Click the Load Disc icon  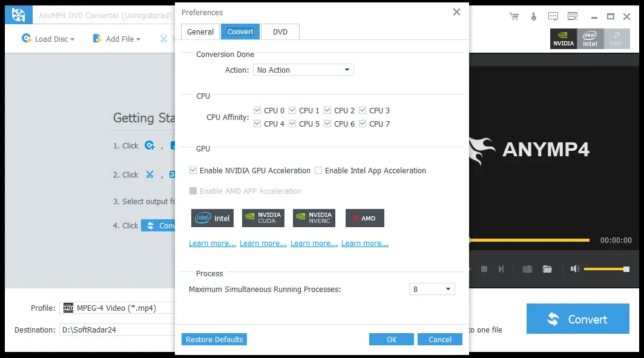coord(27,38)
